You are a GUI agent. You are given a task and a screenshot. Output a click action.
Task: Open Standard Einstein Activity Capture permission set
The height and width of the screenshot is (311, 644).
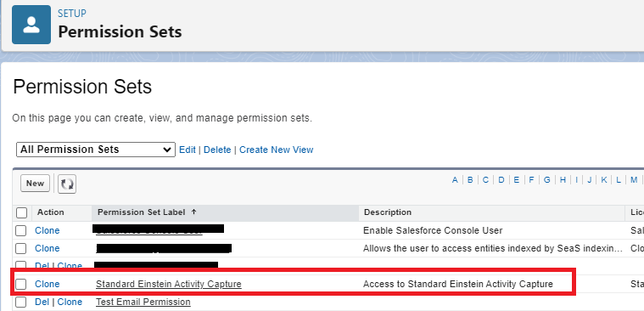169,285
